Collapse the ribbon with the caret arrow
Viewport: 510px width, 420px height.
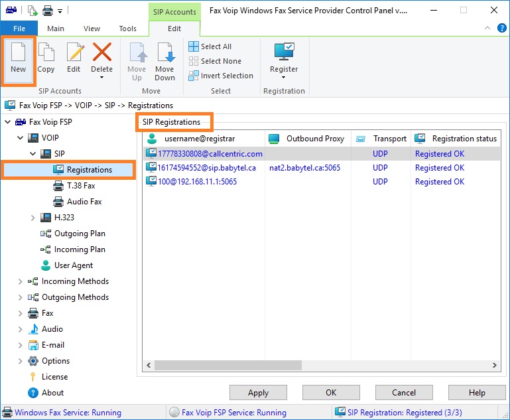point(487,28)
